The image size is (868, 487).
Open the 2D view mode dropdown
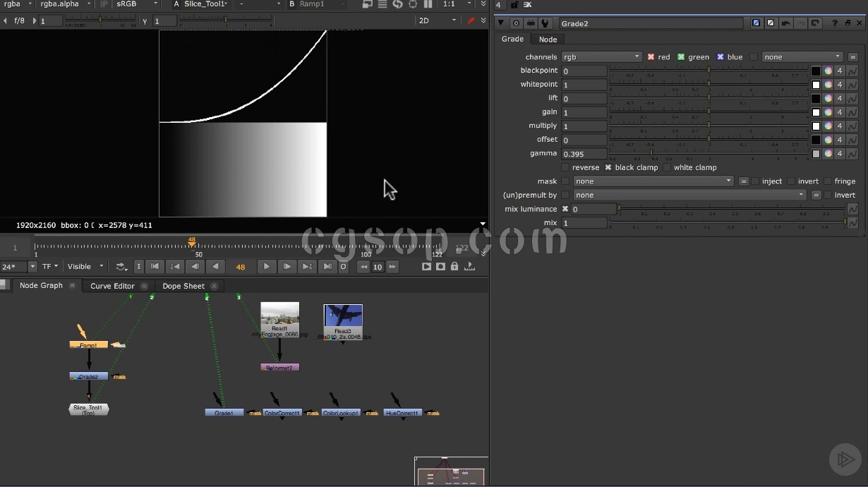coord(438,20)
